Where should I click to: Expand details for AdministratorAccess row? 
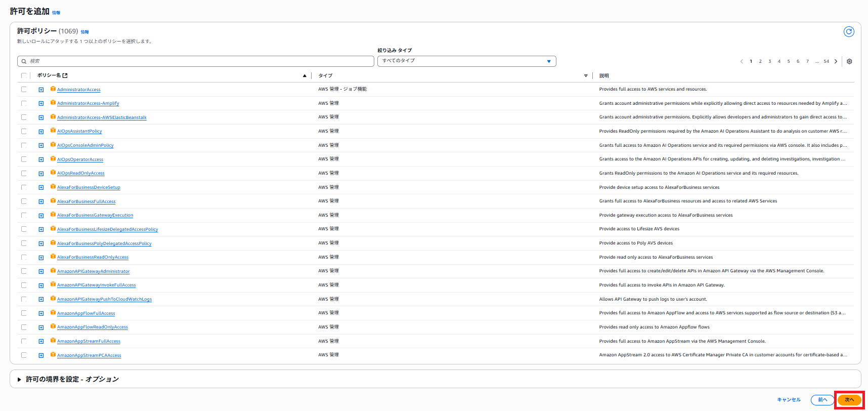(41, 90)
